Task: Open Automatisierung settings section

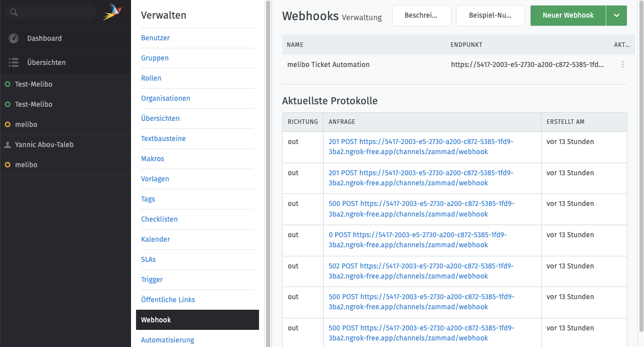Action: [167, 340]
